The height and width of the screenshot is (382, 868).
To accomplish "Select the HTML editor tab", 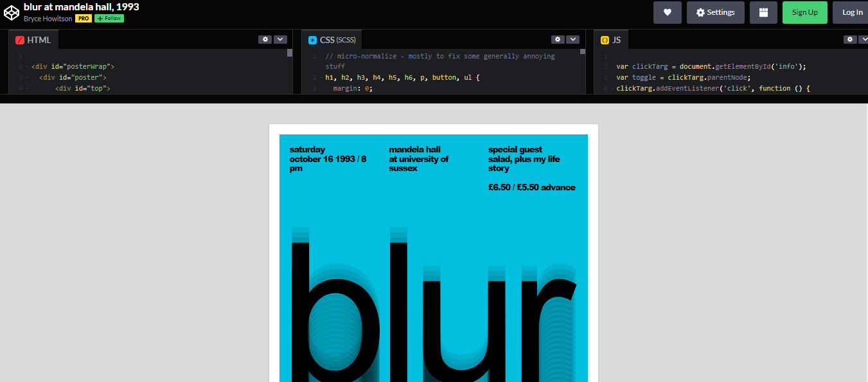I will tap(33, 40).
